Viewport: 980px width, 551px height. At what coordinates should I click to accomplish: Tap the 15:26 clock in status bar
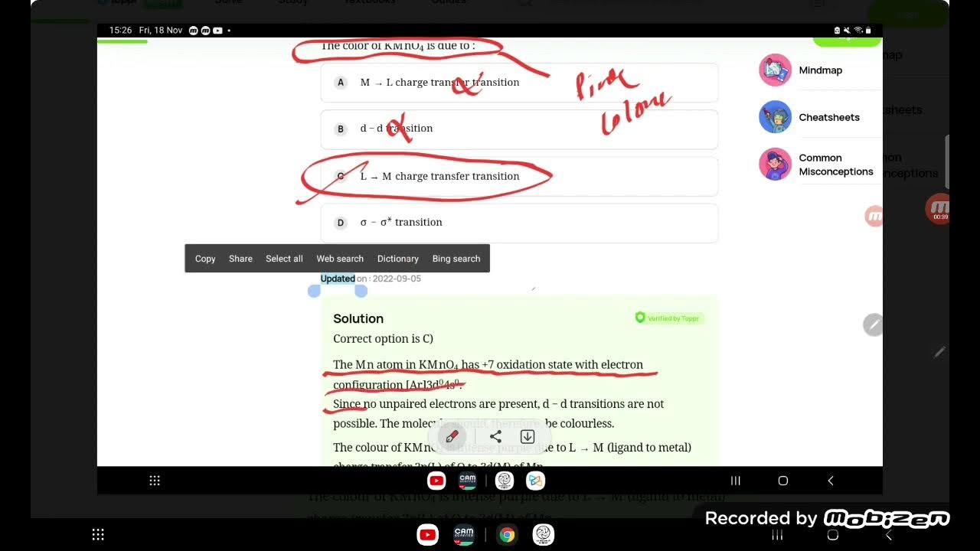tap(120, 31)
